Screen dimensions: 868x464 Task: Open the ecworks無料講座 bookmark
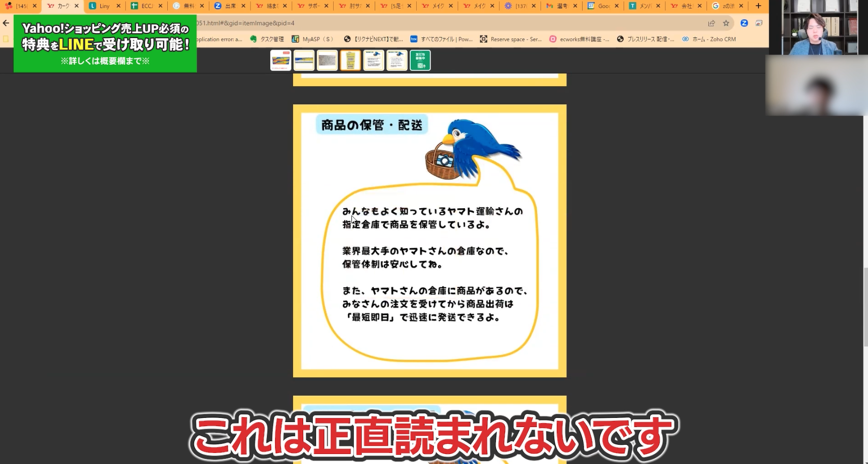click(x=581, y=38)
